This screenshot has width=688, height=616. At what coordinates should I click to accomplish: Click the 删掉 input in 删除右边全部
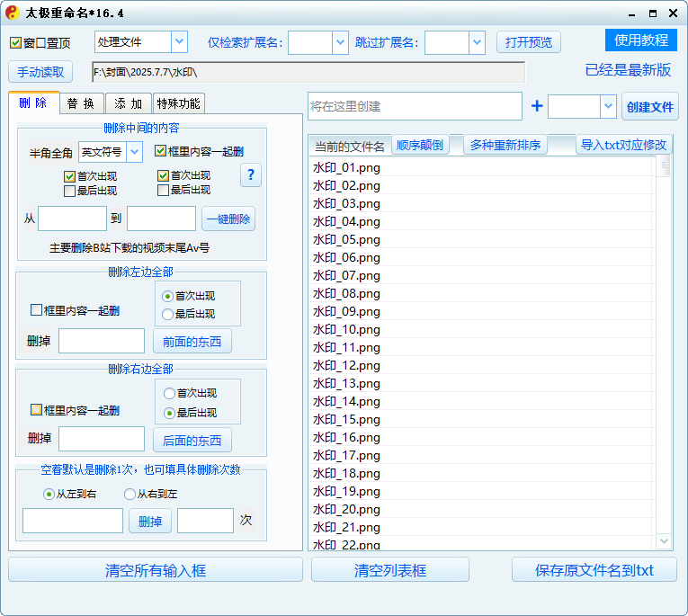[x=102, y=439]
